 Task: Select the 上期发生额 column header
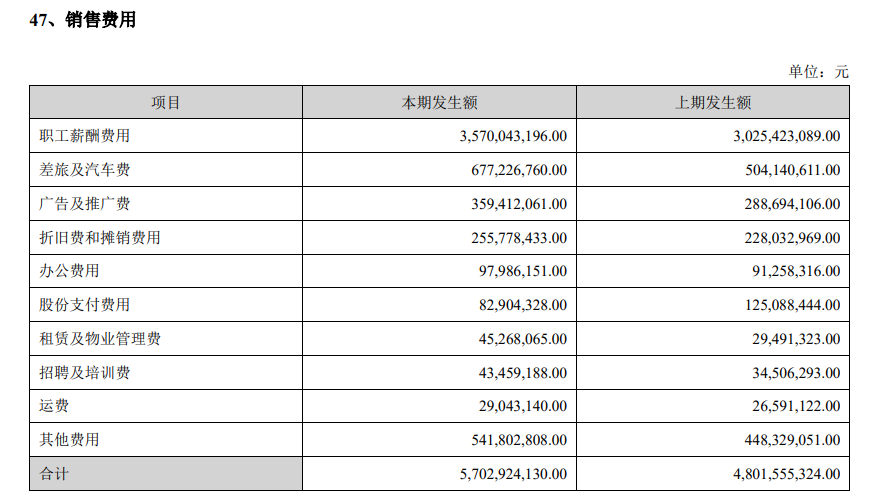tap(713, 103)
